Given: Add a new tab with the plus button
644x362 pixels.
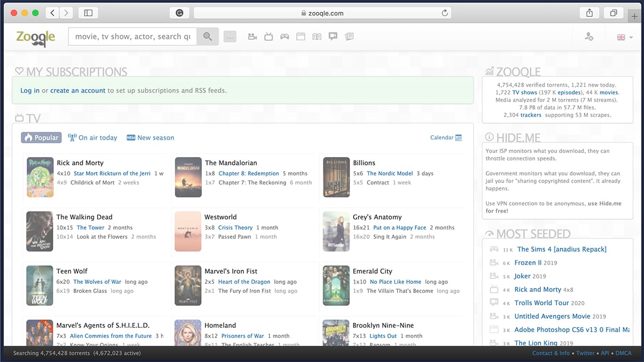Looking at the screenshot, I should pos(635,16).
